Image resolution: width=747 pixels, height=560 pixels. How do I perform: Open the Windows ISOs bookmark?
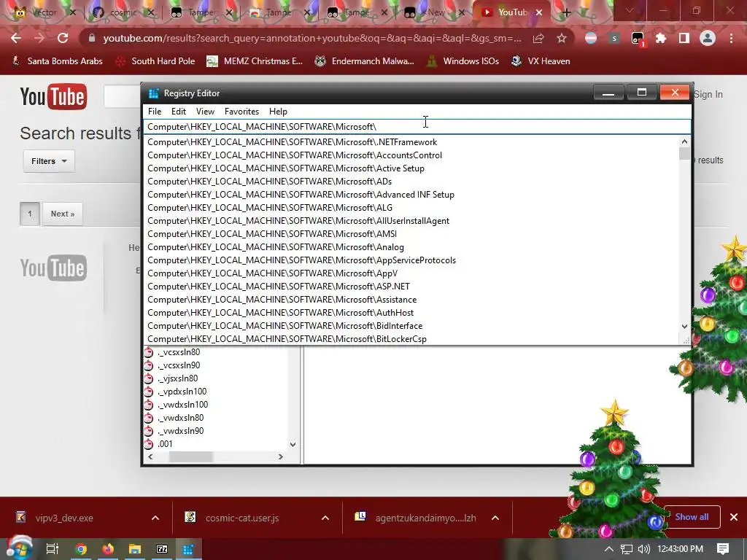click(x=462, y=61)
